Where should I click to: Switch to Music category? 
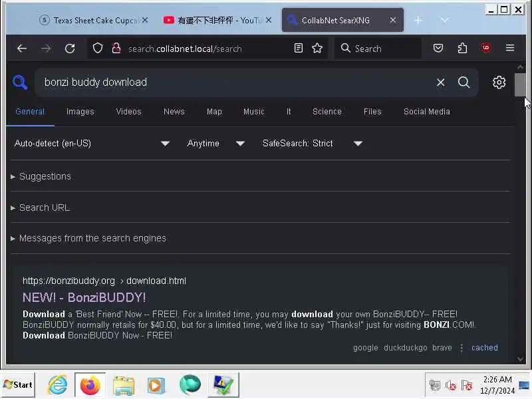(x=254, y=112)
